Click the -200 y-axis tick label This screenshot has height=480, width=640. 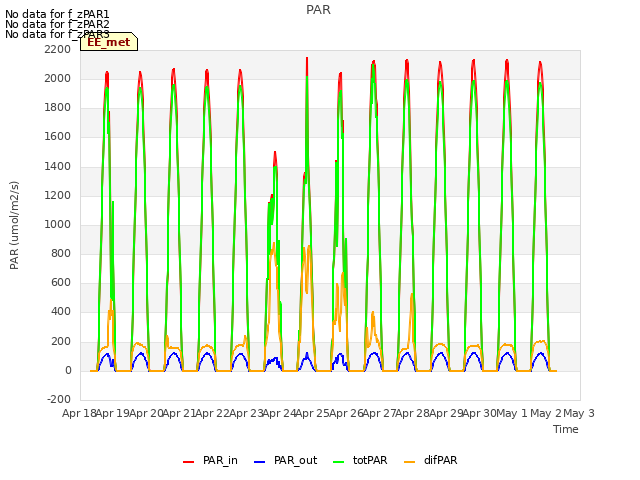(x=59, y=399)
